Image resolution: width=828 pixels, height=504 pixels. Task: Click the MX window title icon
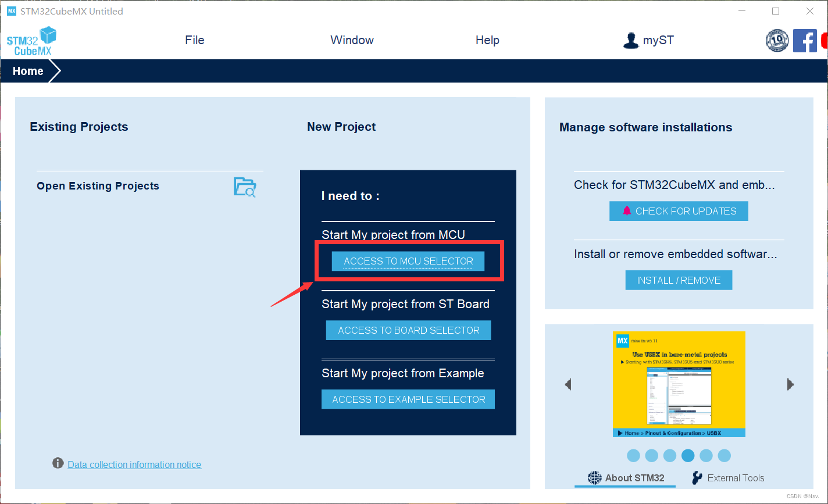coord(12,11)
